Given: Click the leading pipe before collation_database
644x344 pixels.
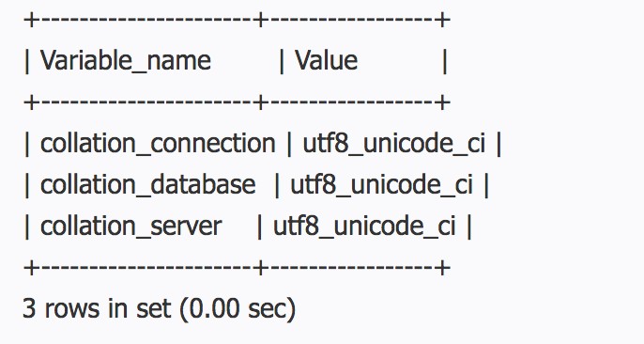Looking at the screenshot, I should tap(27, 185).
